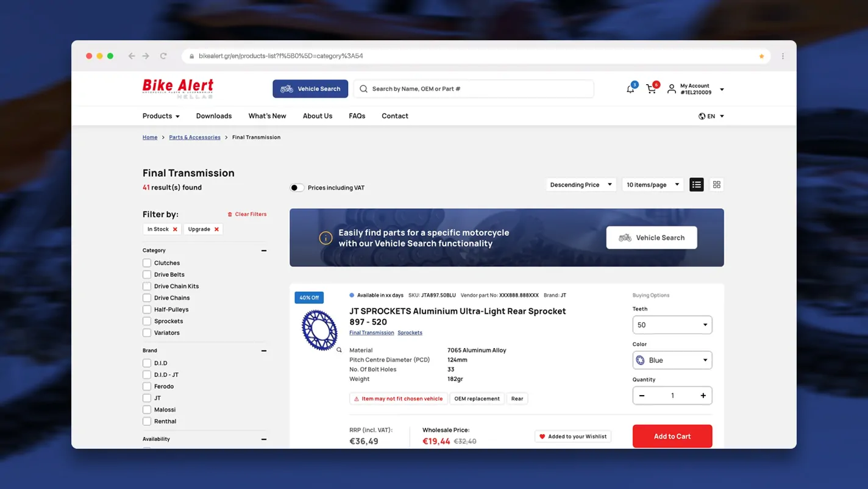Collapse the Availability filter section
The height and width of the screenshot is (489, 868).
(x=264, y=439)
